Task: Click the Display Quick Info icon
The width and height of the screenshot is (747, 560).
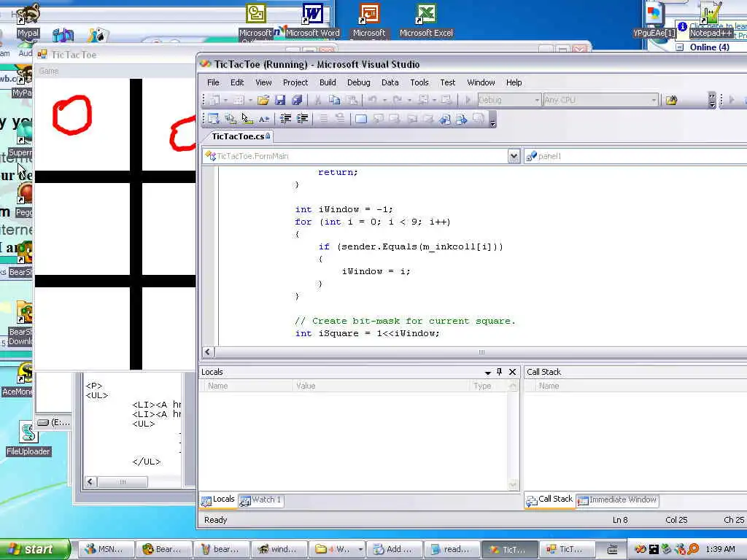Action: pos(247,119)
